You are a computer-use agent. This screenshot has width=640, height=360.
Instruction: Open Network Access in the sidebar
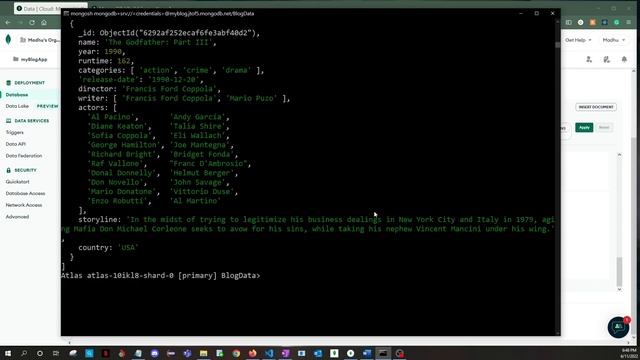24,205
